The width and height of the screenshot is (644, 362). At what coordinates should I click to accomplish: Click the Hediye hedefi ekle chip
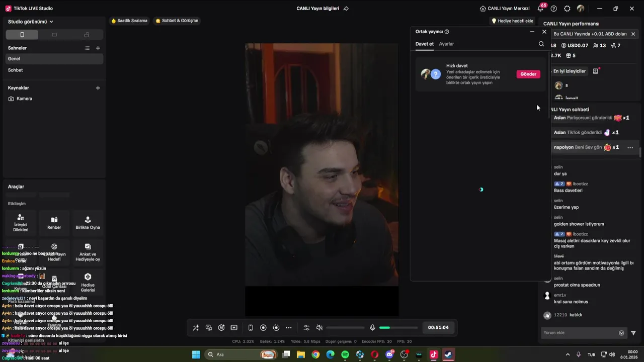click(512, 21)
